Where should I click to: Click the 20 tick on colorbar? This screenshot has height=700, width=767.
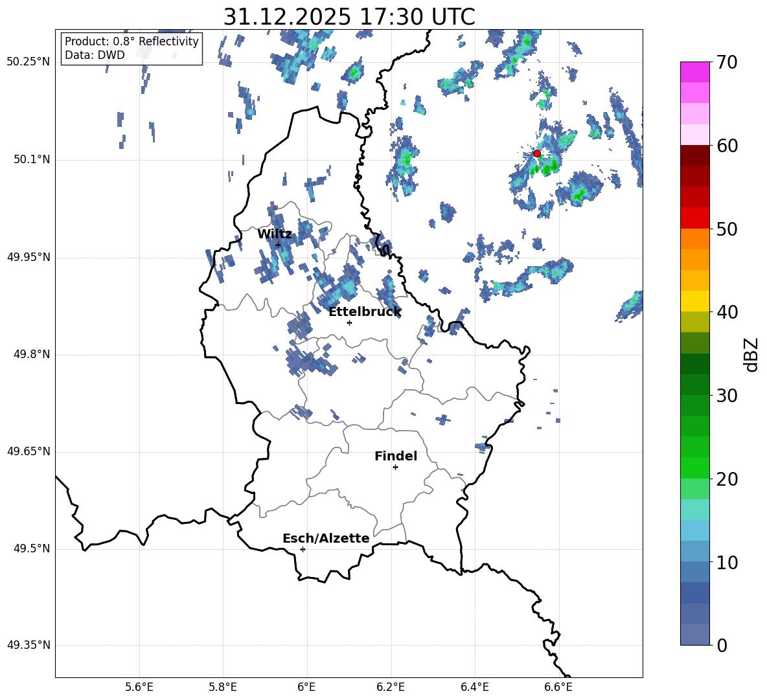(727, 479)
